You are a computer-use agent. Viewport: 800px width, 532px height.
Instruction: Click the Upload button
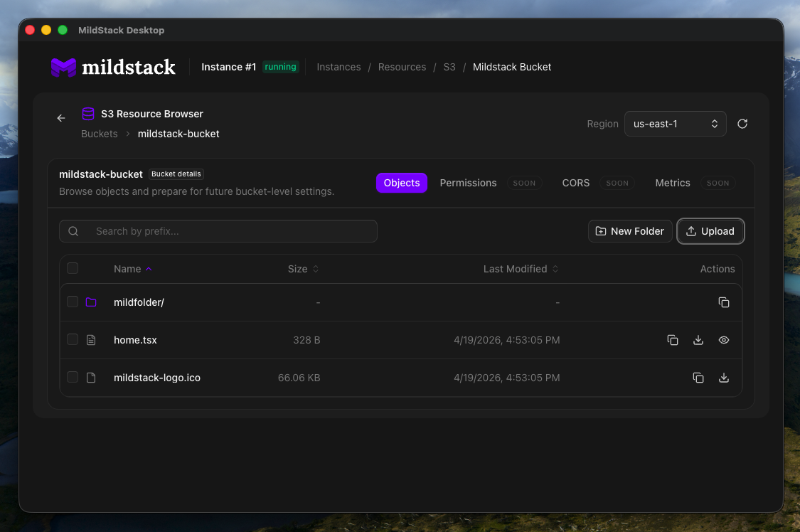click(x=710, y=231)
